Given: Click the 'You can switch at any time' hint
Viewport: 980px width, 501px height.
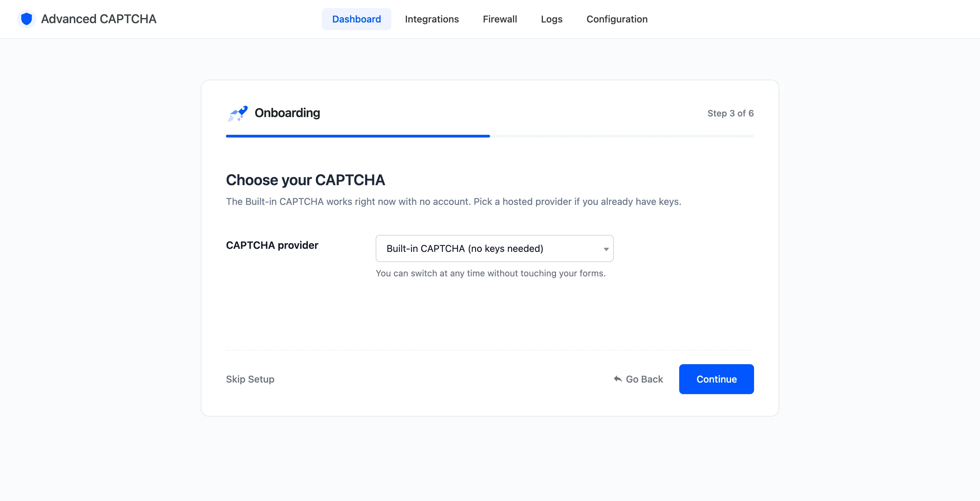Looking at the screenshot, I should pyautogui.click(x=490, y=273).
